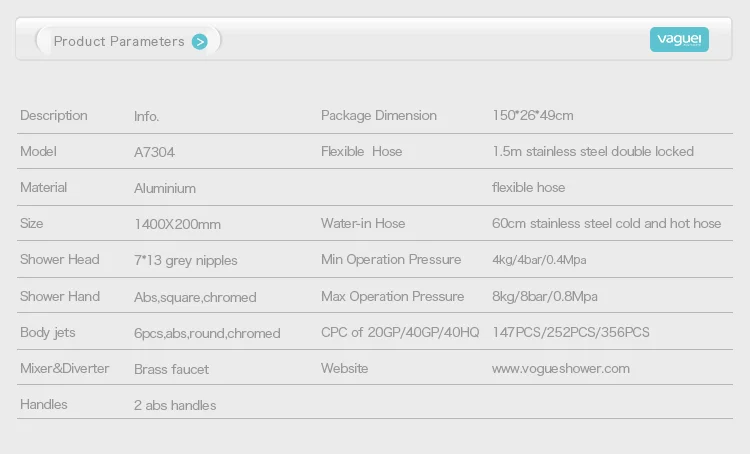Image resolution: width=750 pixels, height=454 pixels.
Task: Click the 150*26*49cm dimension value
Action: tap(533, 116)
